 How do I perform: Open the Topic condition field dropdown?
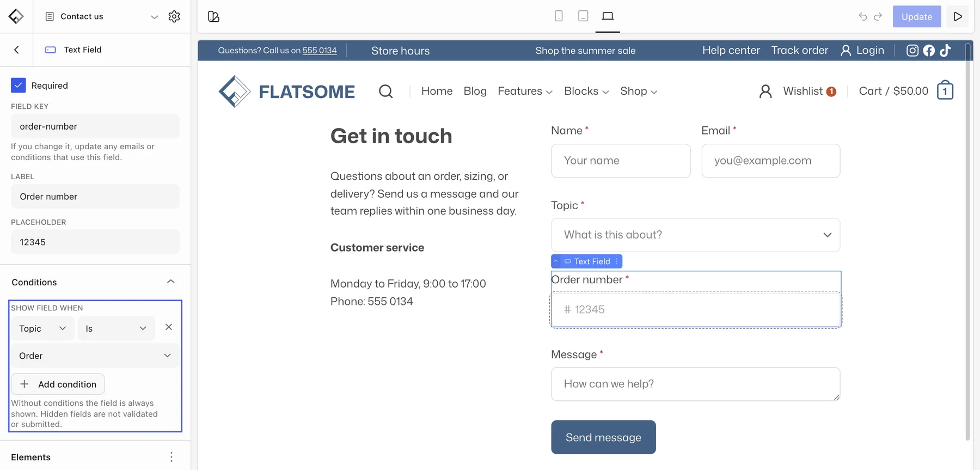[43, 328]
